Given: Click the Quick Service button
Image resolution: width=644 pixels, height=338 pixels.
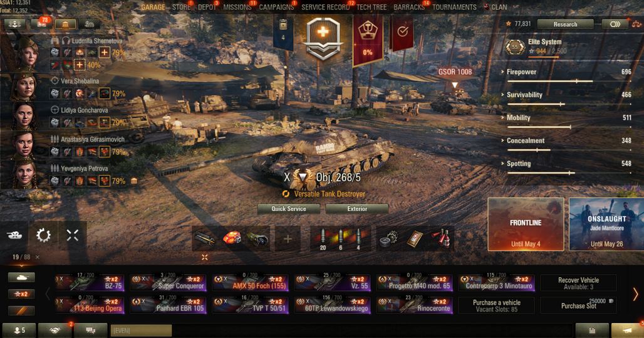Looking at the screenshot, I should coord(289,209).
